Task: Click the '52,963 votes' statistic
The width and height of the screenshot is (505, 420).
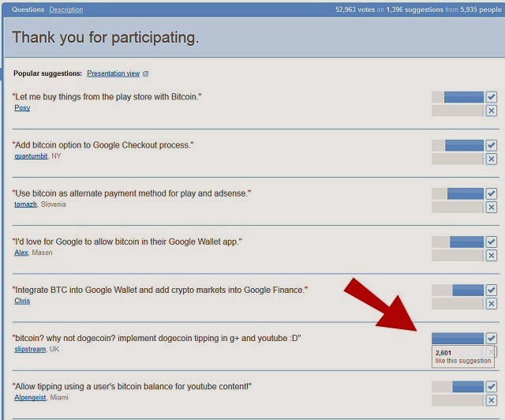Action: point(355,9)
